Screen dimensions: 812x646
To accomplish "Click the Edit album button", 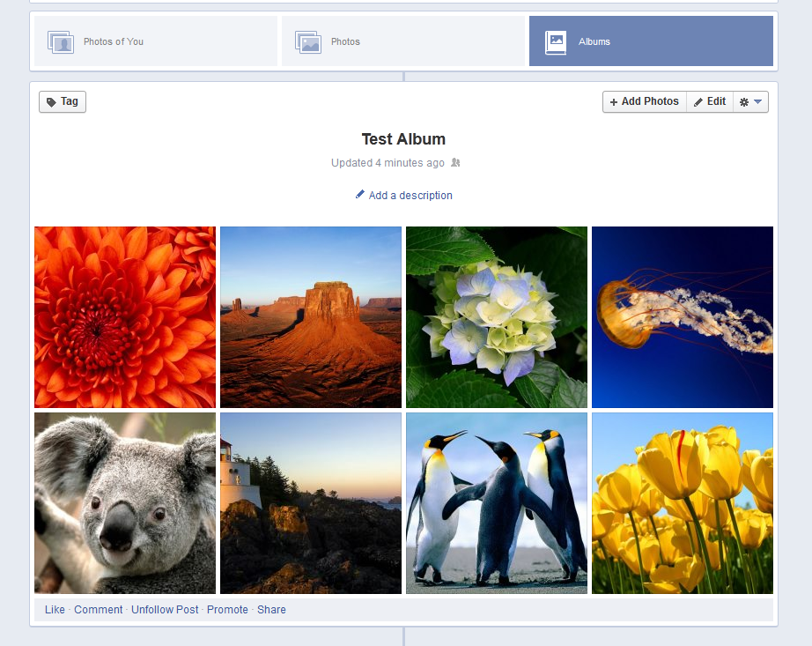I will coord(710,101).
